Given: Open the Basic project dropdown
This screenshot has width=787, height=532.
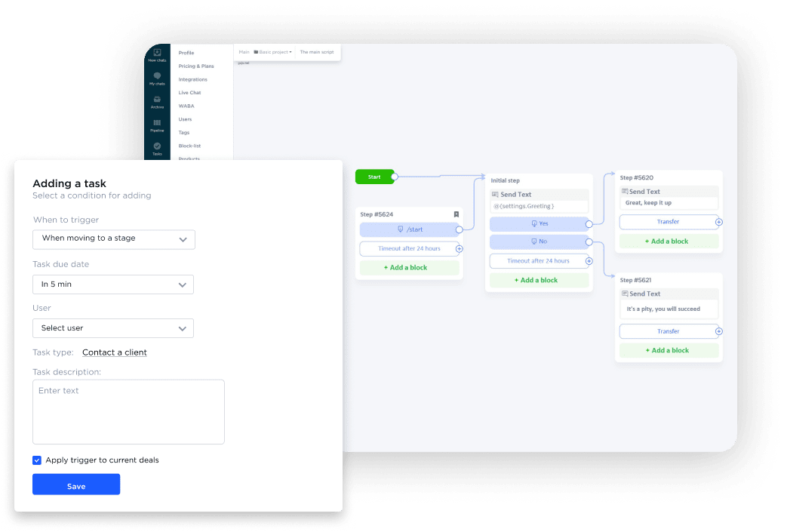Looking at the screenshot, I should (272, 52).
